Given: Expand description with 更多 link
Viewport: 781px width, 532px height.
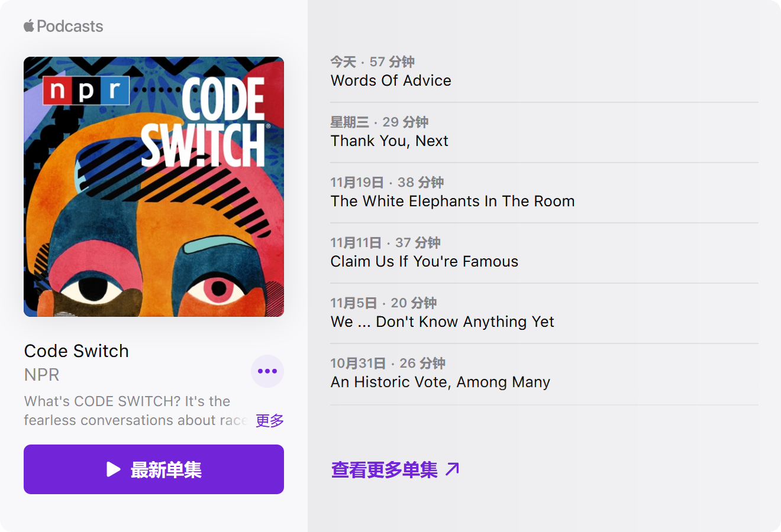Looking at the screenshot, I should [x=270, y=420].
